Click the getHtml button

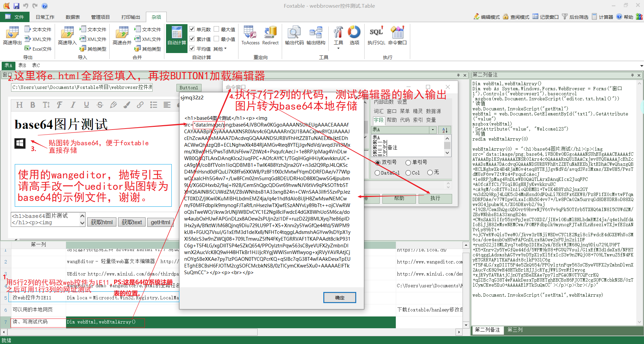pos(160,222)
